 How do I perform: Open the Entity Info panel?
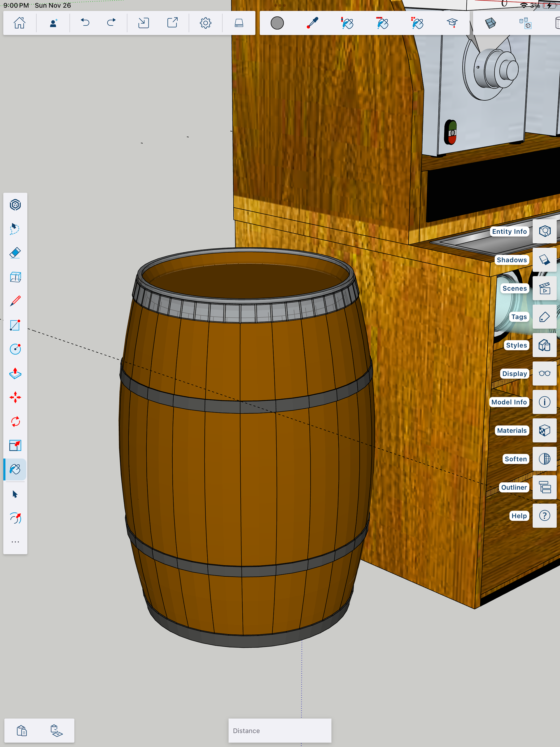544,231
